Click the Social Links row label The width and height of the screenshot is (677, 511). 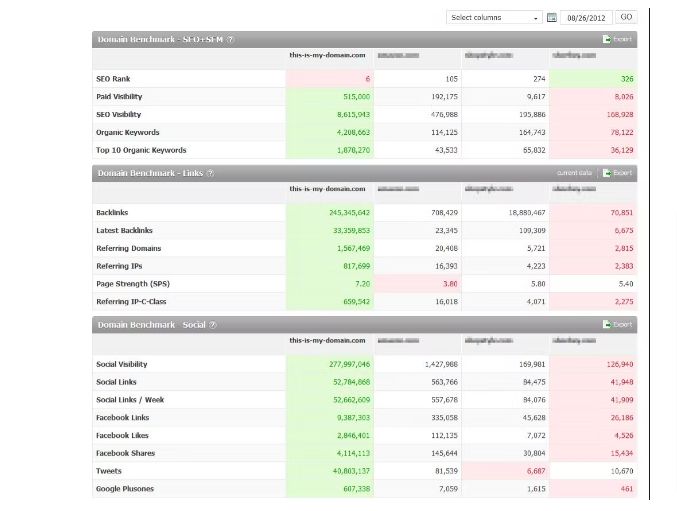pyautogui.click(x=116, y=382)
